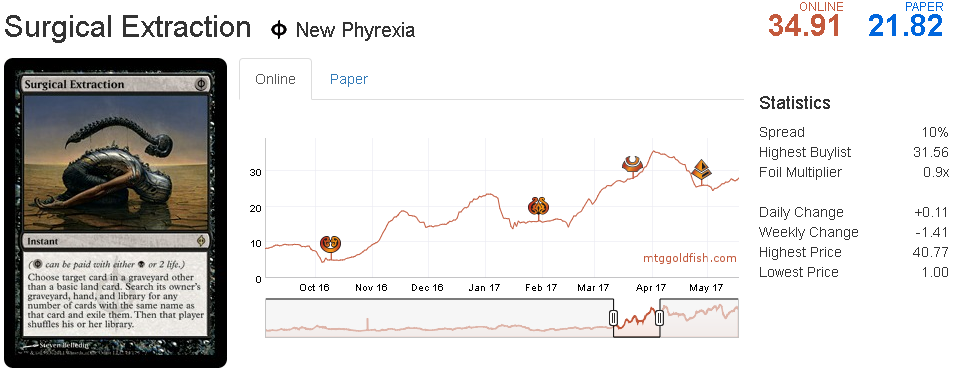Open the Surgical Extraction card image
958x378 pixels.
(x=115, y=213)
